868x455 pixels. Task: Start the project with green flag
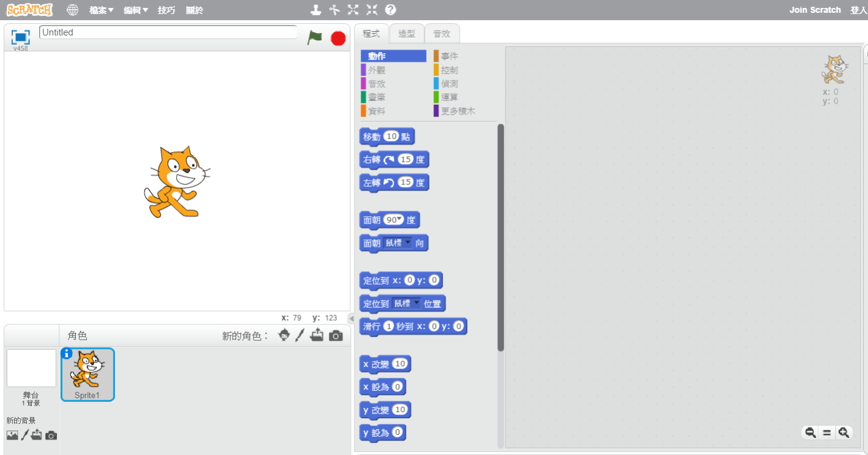click(x=315, y=38)
